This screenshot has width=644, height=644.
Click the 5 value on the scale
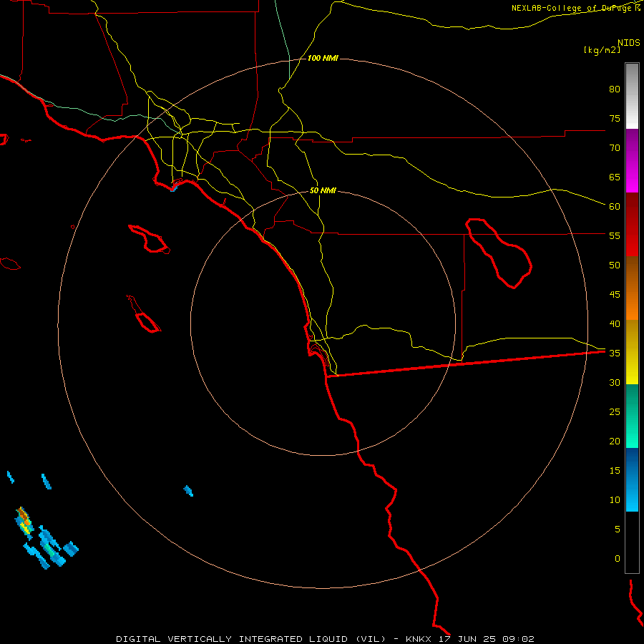coord(618,529)
